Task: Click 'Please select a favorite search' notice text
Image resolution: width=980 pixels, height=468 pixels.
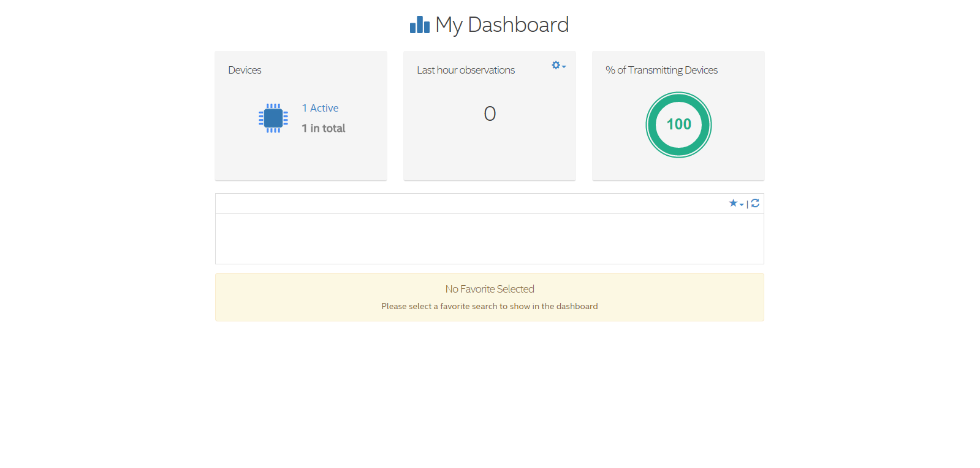Action: tap(490, 306)
